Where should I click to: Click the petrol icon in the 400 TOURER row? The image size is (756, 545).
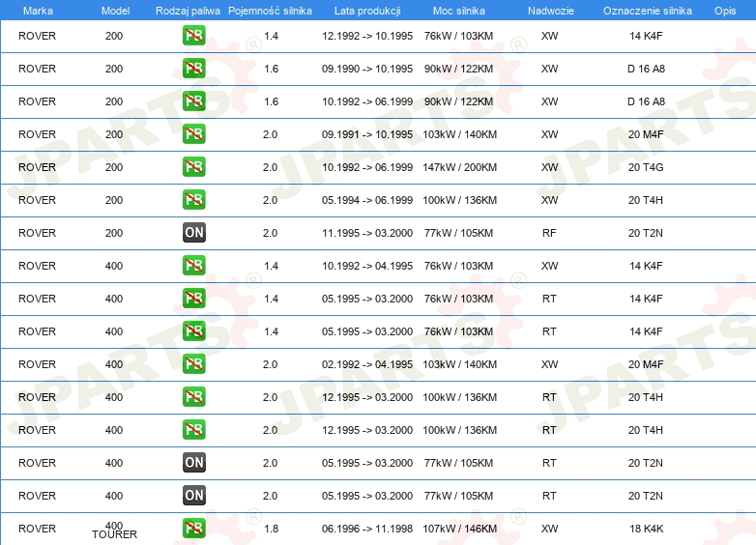coord(193,529)
